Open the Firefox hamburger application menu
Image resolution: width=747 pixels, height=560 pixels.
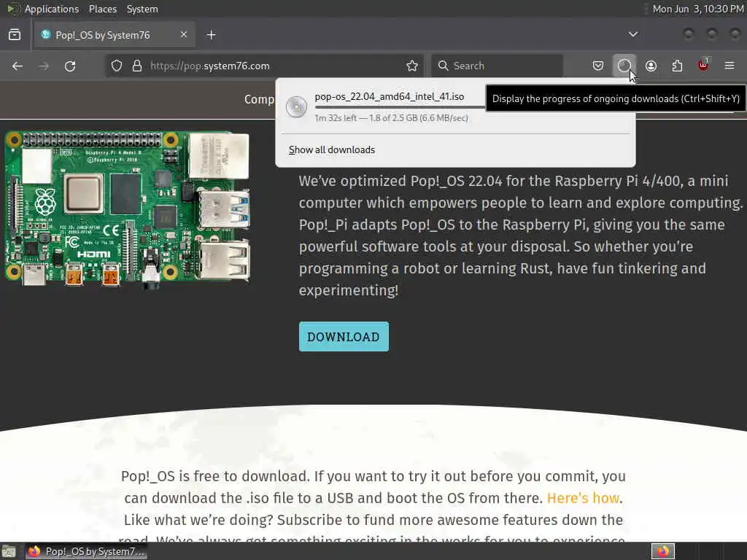point(729,65)
